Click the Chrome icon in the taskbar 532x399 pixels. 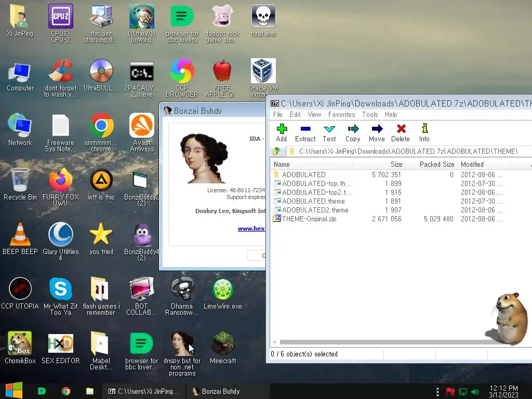pos(66,391)
